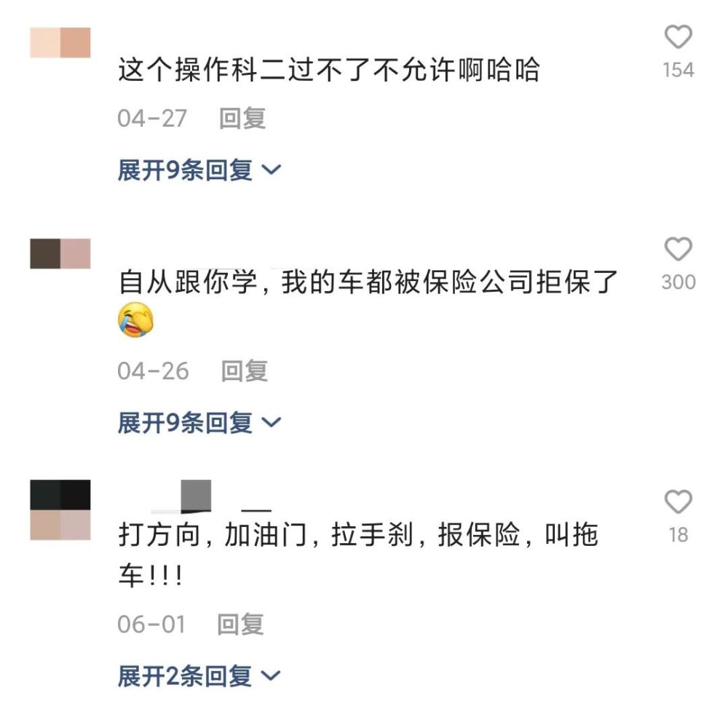The width and height of the screenshot is (728, 717).
Task: Click the chevron beside first 展开9条回复
Action: point(272,170)
